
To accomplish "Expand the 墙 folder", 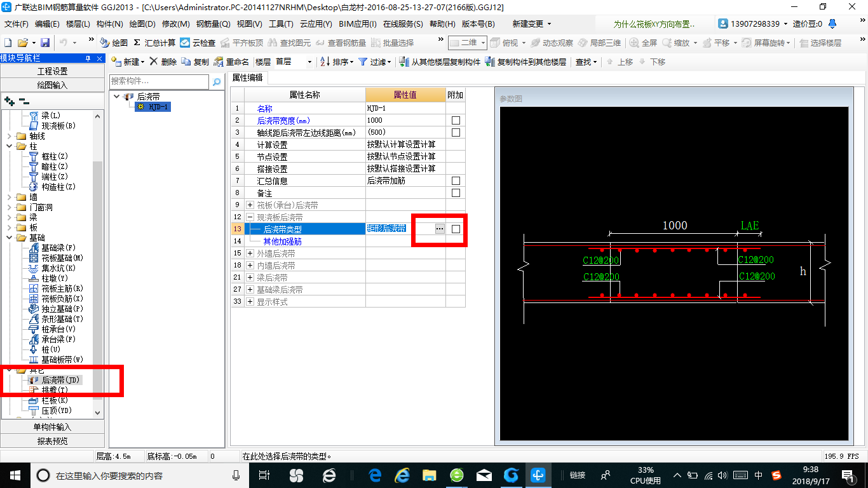I will click(x=9, y=197).
